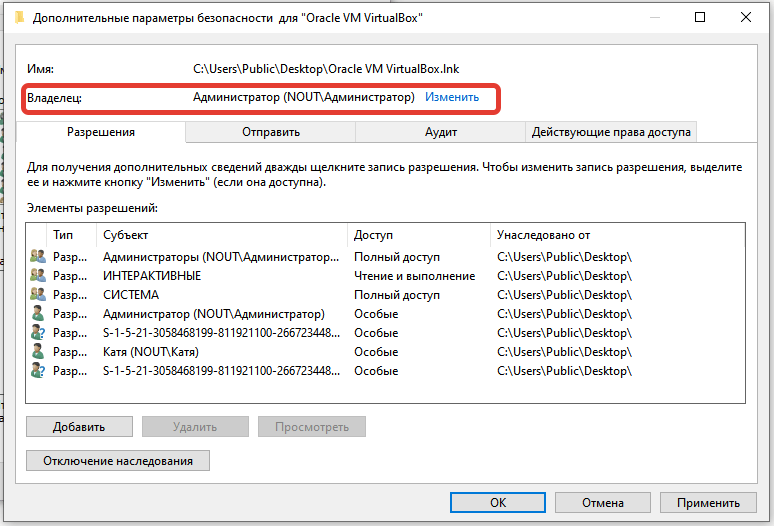Click Чтение и выполнение access cell
This screenshot has height=526, width=774.
pos(415,276)
